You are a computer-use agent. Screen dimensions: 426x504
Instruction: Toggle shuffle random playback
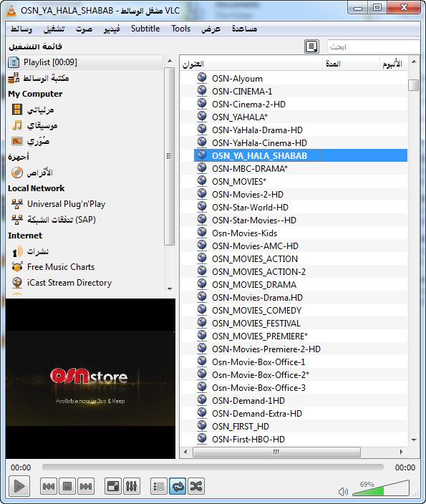[195, 486]
